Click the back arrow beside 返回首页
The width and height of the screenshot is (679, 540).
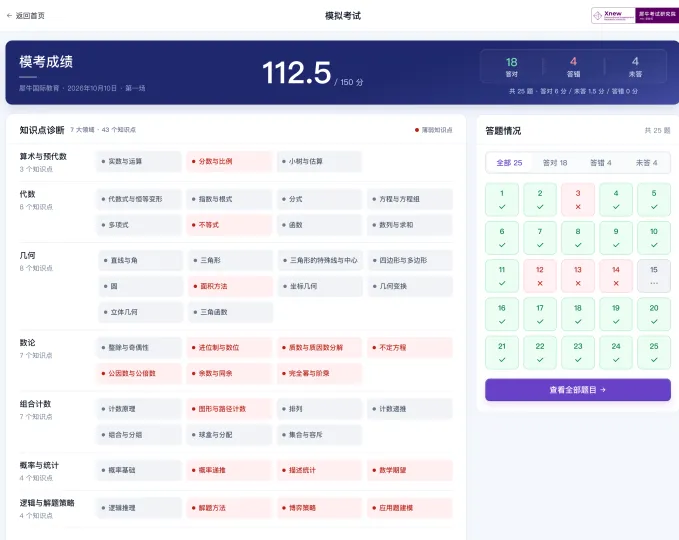(10, 16)
